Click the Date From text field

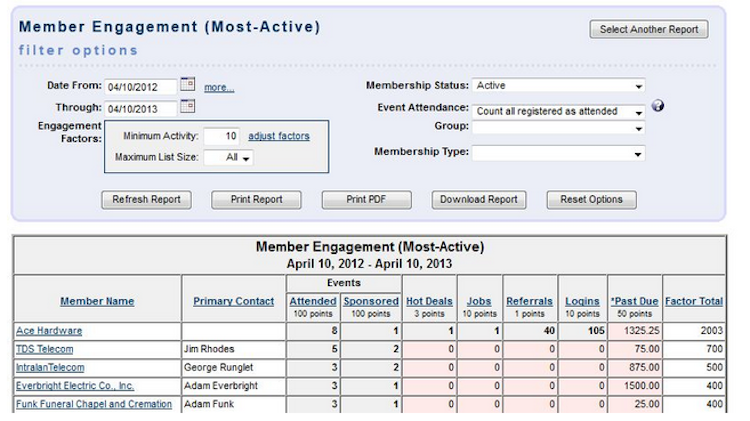[142, 86]
